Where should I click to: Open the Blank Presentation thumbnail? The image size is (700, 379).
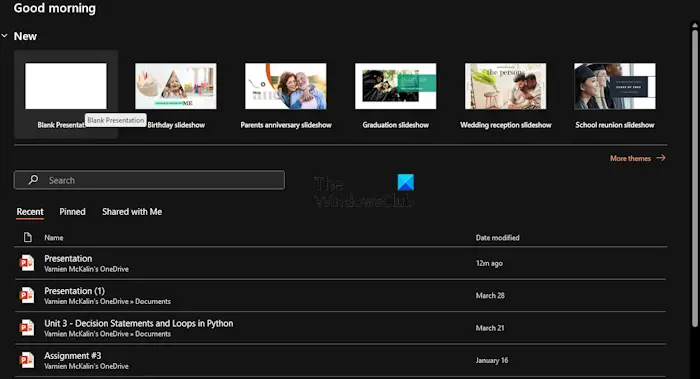(66, 86)
